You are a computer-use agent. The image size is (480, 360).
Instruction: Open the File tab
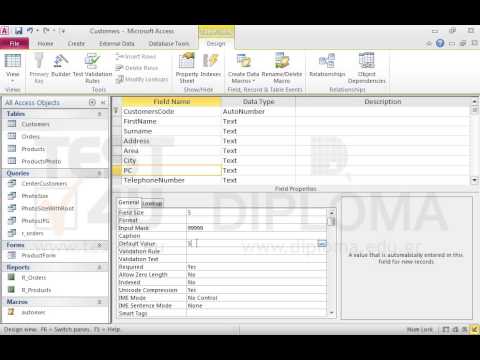point(14,44)
